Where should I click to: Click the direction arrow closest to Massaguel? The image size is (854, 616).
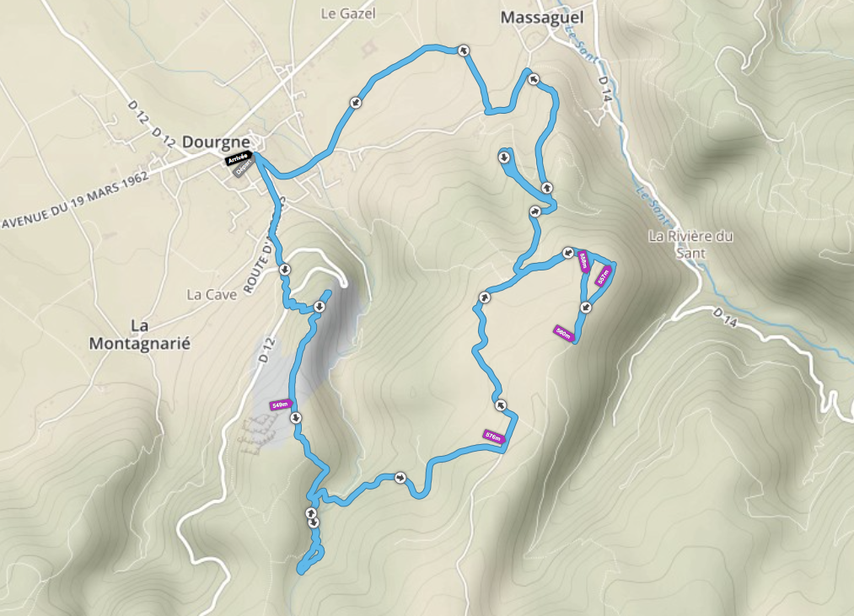tap(533, 79)
